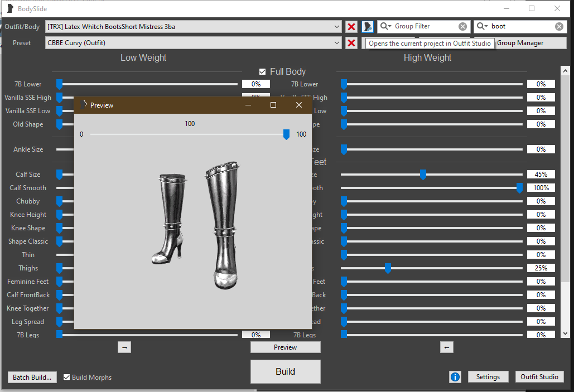Maximize the Preview window
Image resolution: width=574 pixels, height=392 pixels.
(x=273, y=105)
